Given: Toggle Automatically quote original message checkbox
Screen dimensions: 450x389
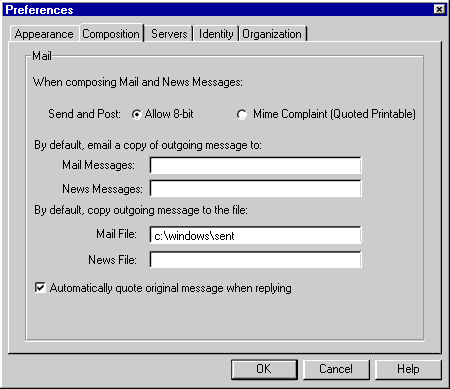Looking at the screenshot, I should [x=40, y=288].
